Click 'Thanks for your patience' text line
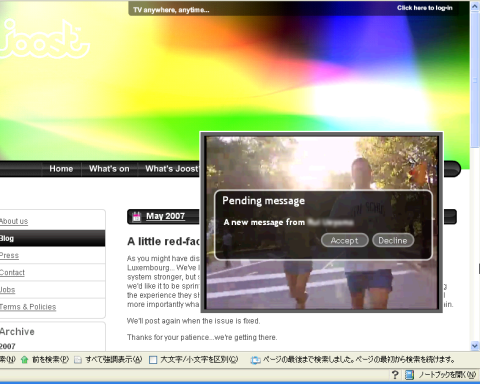This screenshot has width=480, height=384. [x=202, y=337]
